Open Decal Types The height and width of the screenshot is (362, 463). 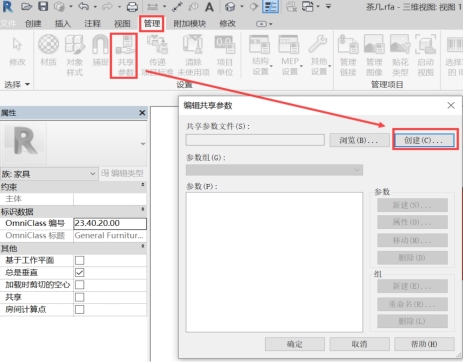tap(400, 55)
